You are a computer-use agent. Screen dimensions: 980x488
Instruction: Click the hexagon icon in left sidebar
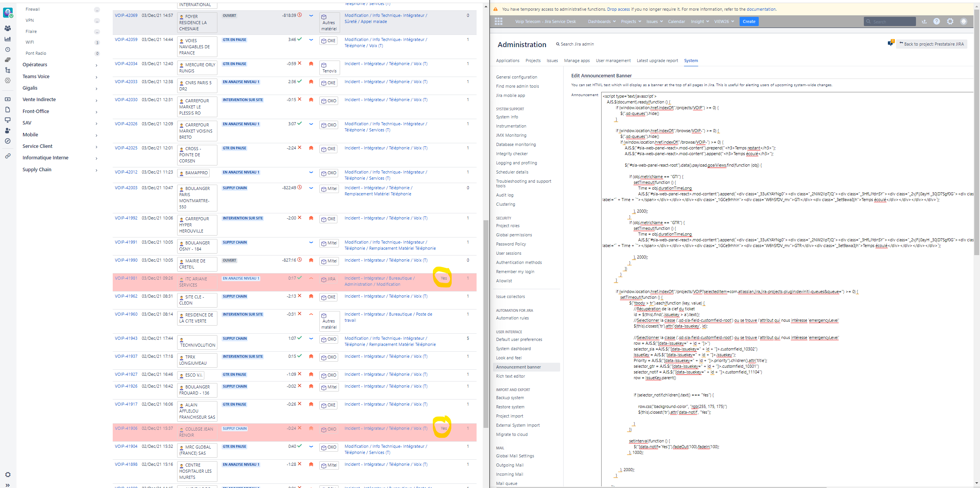[x=8, y=80]
